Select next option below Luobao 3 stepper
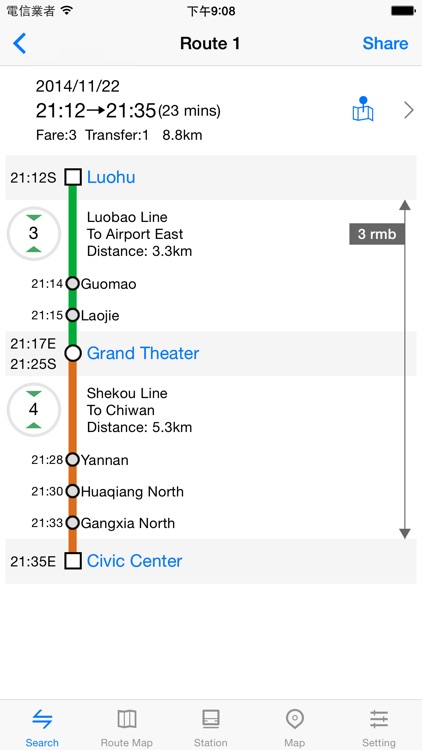Viewport: 422px width, 750px height. coord(34,249)
